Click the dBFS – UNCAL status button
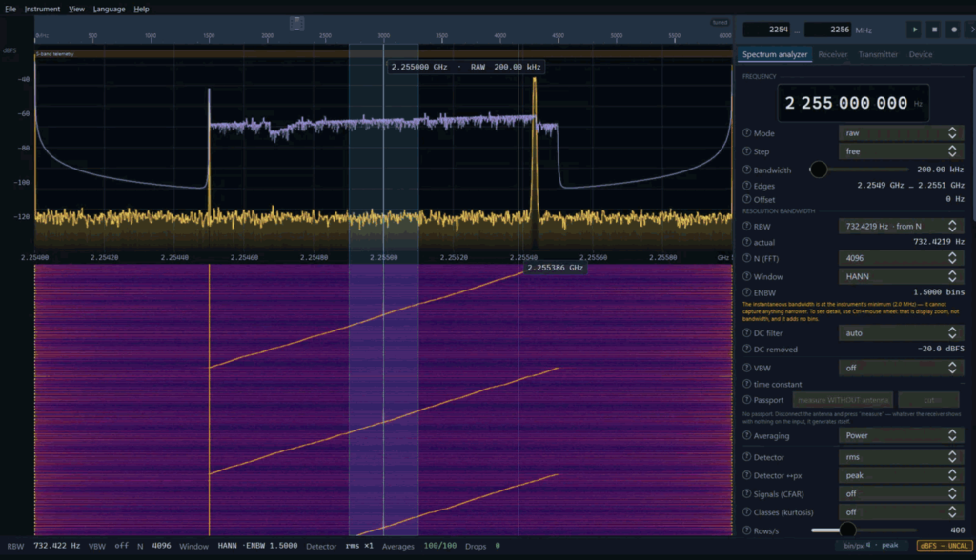The height and width of the screenshot is (560, 976). coord(945,546)
